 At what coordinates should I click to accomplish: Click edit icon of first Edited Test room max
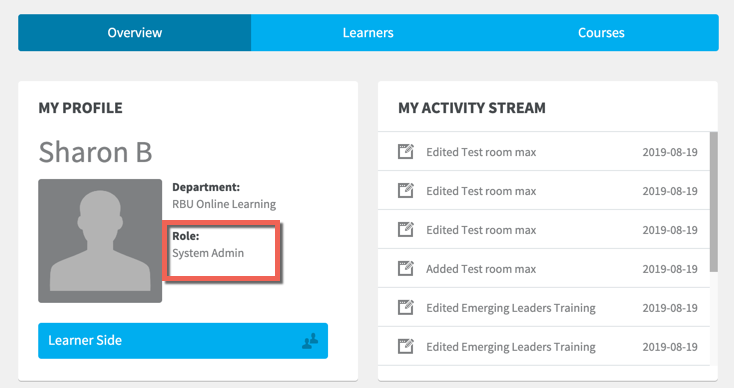406,152
